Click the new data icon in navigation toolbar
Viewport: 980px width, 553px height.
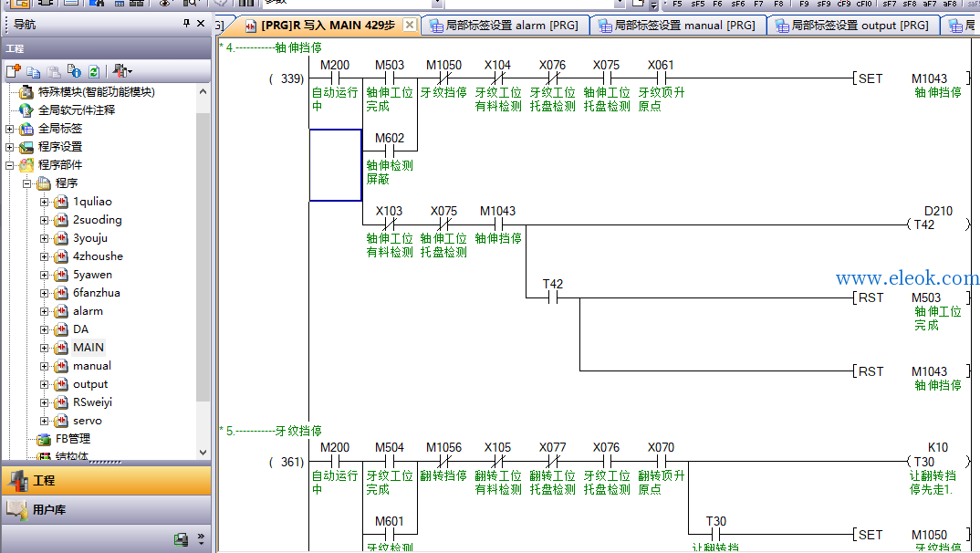[x=13, y=71]
